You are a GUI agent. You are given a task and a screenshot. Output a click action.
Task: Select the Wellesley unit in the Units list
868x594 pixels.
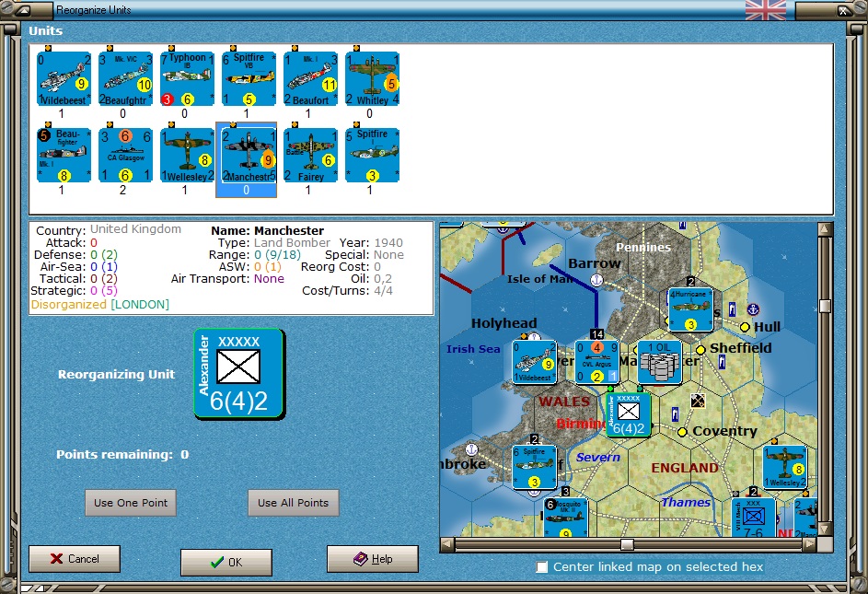(x=187, y=155)
